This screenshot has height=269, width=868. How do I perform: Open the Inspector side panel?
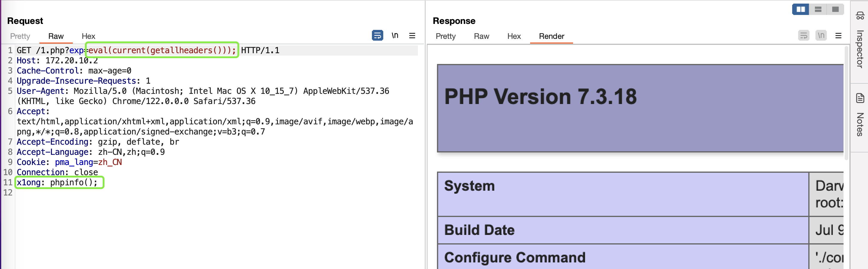860,41
